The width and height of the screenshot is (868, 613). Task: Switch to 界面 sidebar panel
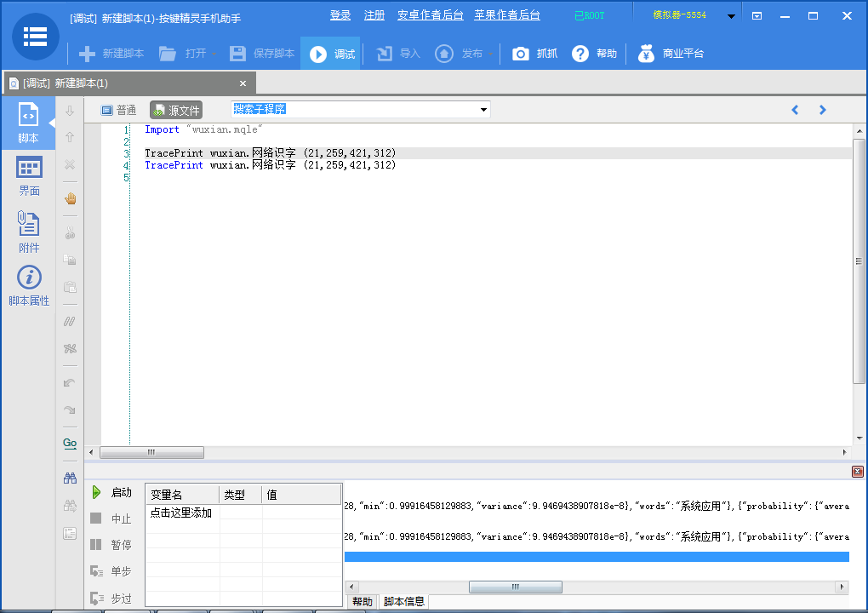coord(29,176)
